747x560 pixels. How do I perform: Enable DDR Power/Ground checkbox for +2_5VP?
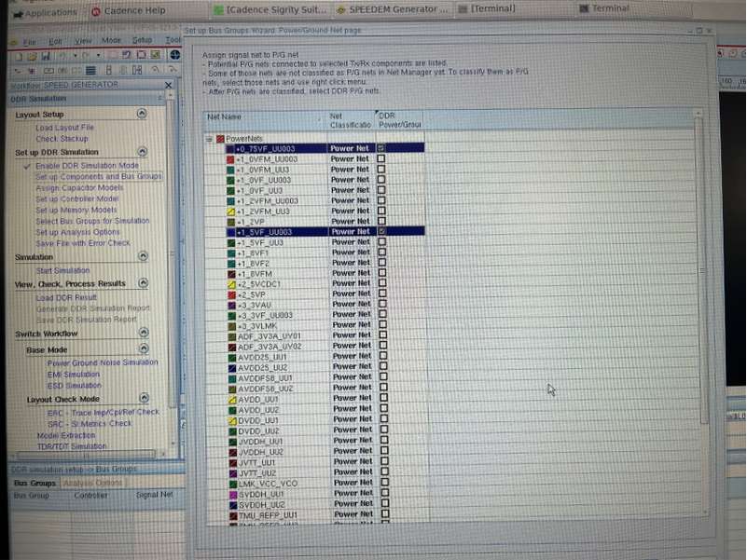(x=381, y=294)
